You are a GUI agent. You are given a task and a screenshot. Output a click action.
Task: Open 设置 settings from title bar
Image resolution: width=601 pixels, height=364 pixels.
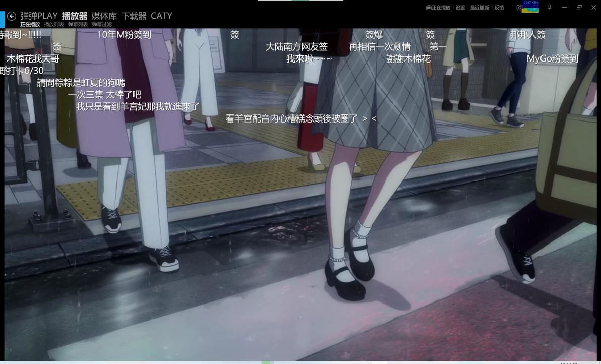pyautogui.click(x=460, y=7)
